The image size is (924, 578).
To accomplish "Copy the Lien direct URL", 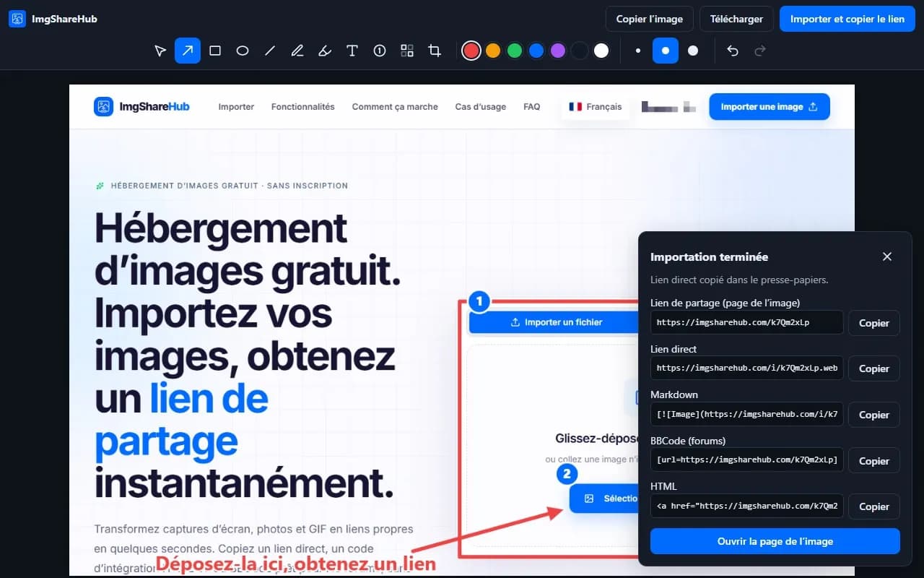I will (x=874, y=368).
